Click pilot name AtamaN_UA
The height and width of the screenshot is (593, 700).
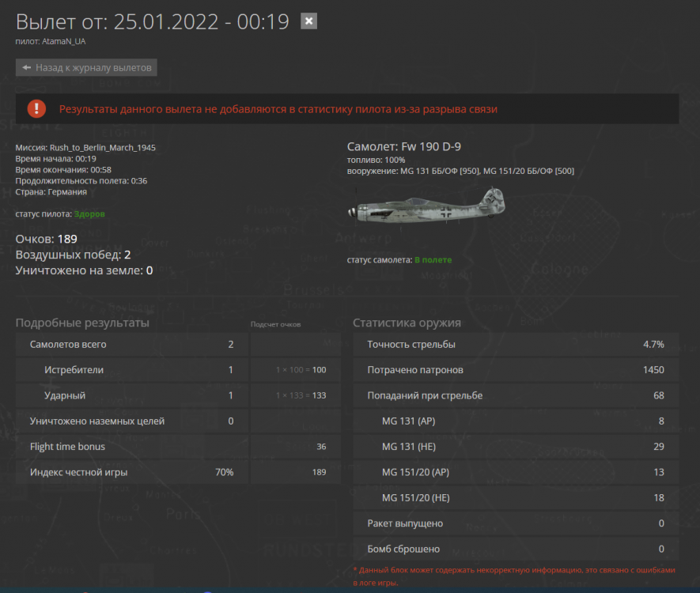64,41
